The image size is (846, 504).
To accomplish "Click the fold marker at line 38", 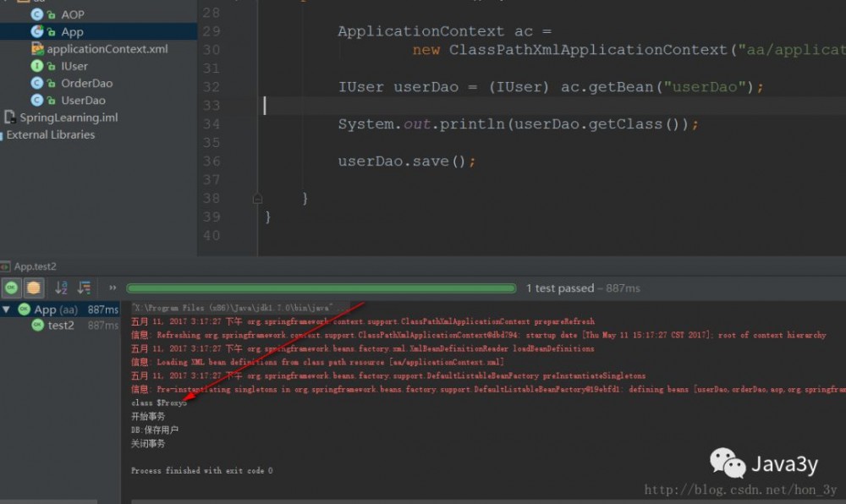I will [257, 199].
